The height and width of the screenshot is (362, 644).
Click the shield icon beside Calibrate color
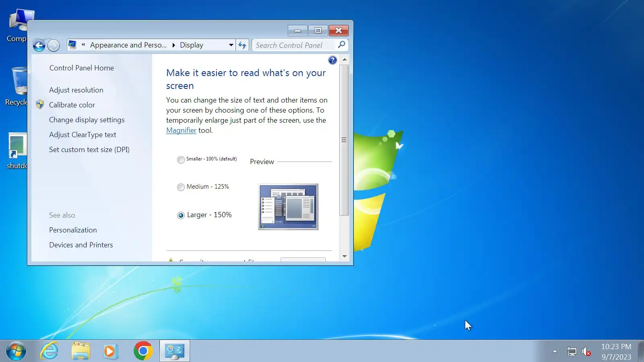40,105
